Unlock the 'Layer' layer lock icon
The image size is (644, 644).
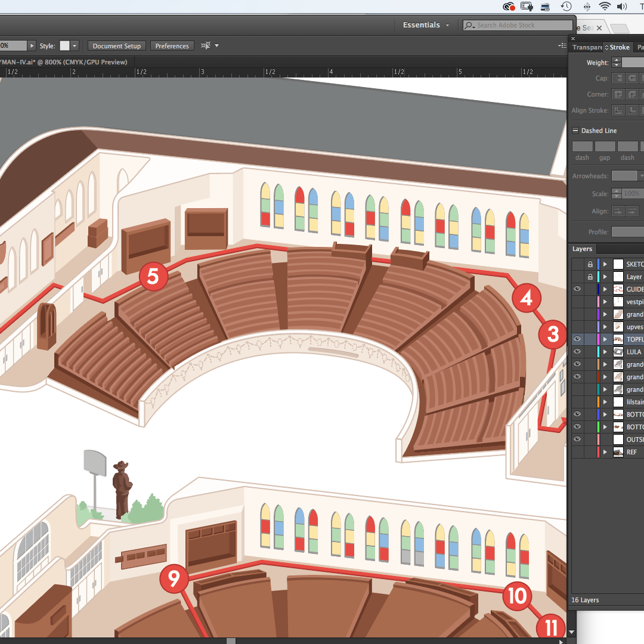pos(590,277)
